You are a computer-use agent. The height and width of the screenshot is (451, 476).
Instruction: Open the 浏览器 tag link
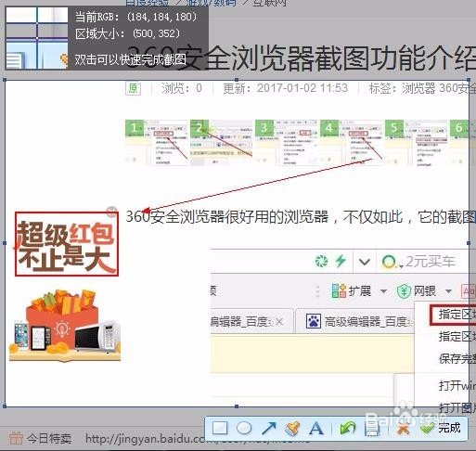pos(418,88)
